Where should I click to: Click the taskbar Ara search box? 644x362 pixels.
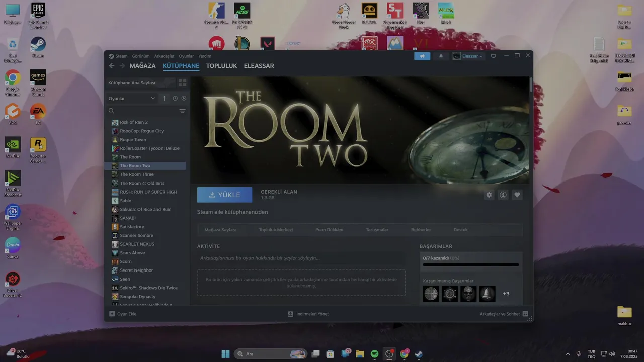271,354
